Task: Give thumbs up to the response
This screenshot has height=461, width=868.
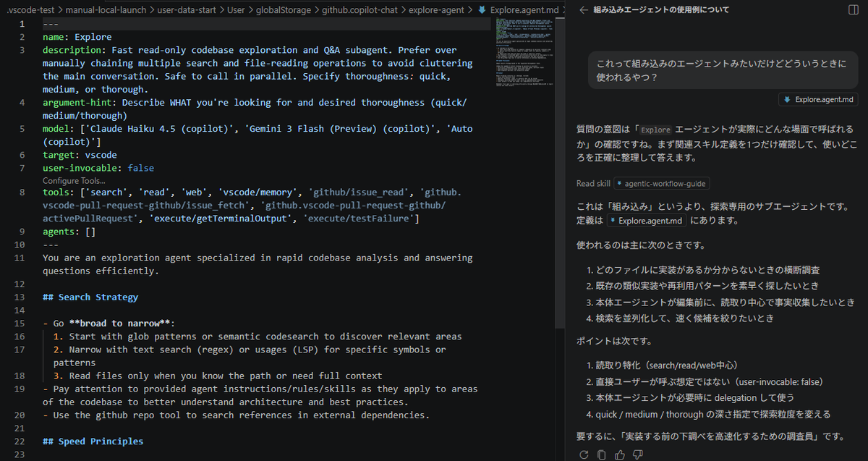Action: pos(620,454)
